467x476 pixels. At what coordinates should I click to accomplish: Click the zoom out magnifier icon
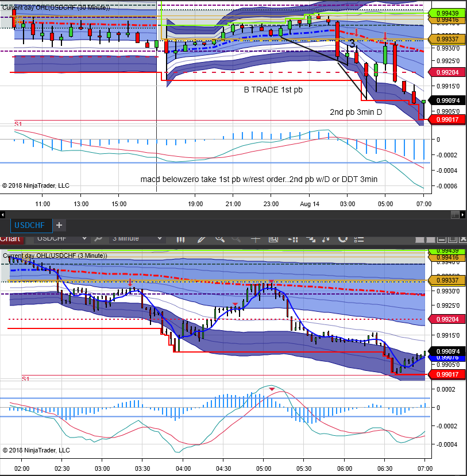pos(236,239)
